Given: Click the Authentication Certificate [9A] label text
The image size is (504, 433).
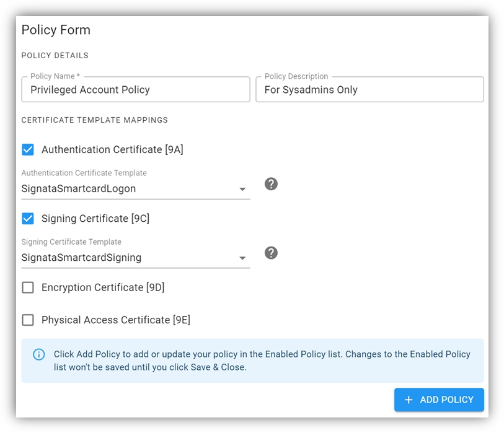Looking at the screenshot, I should pos(112,149).
